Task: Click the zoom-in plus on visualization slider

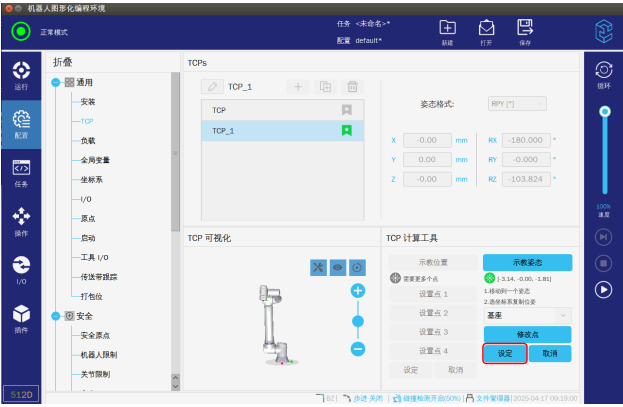Action: (x=358, y=290)
